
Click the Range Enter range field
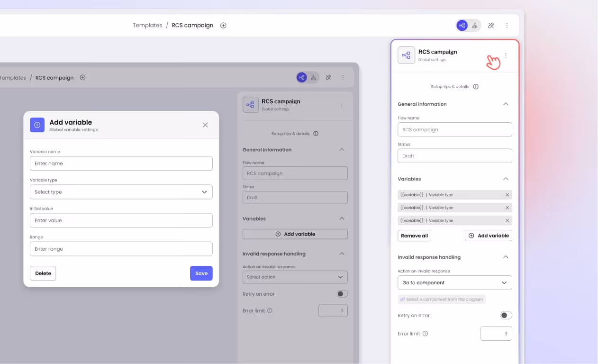[121, 249]
